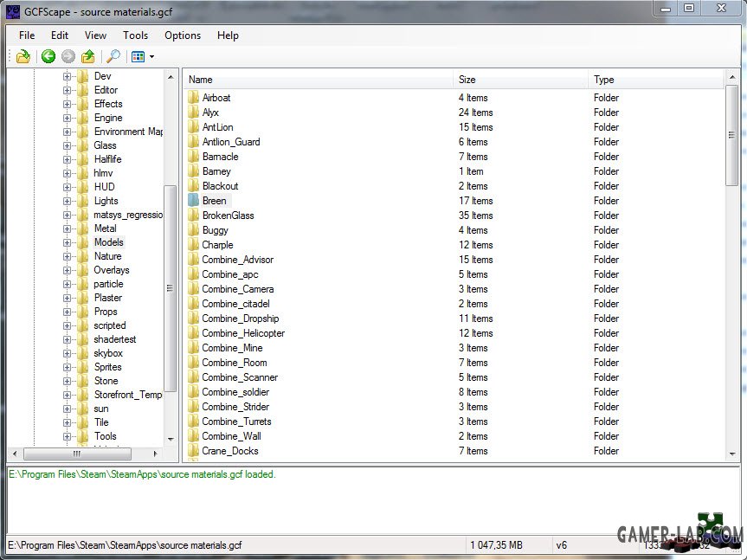Click the Buggy folder icon

[193, 230]
